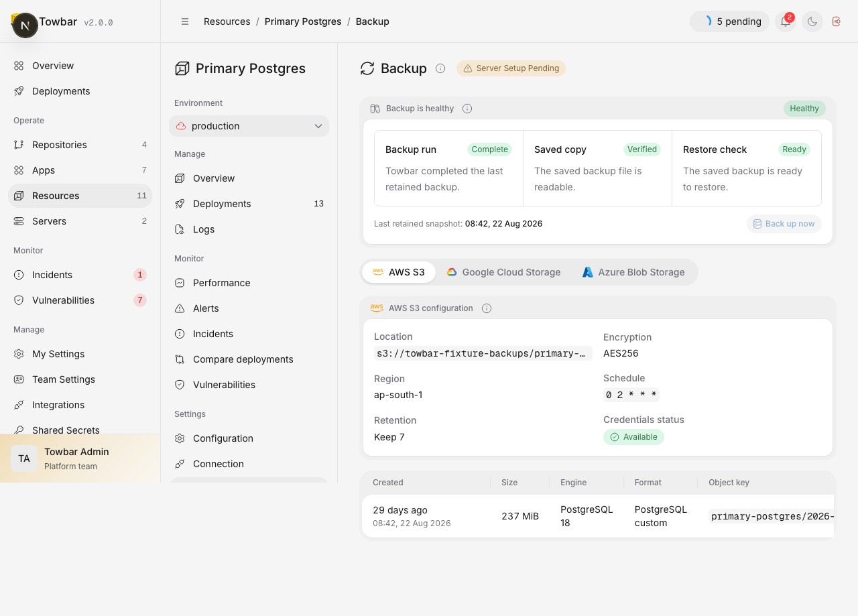Click the Primary Postgres breadcrumb link
This screenshot has height=616, width=858.
[x=303, y=21]
